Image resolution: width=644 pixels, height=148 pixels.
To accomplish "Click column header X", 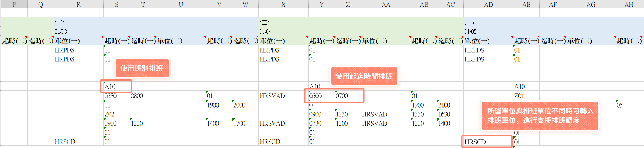I will point(283,4).
